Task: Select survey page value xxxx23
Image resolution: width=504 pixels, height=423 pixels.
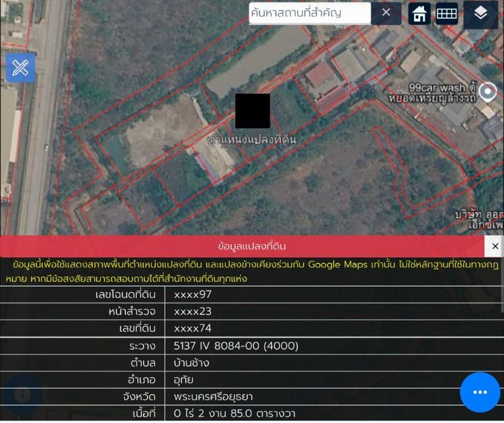Action: click(193, 312)
